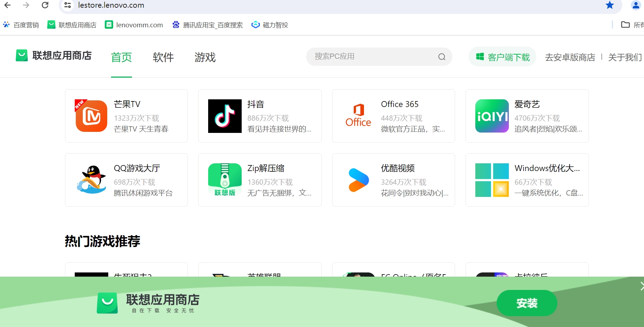Switch to the 软件 tab
Image resolution: width=644 pixels, height=327 pixels.
tap(163, 57)
